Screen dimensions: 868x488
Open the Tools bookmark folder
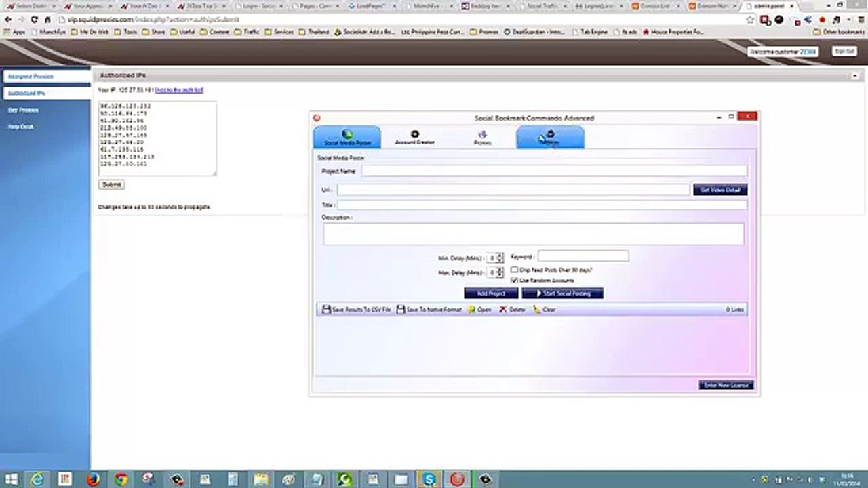pos(125,32)
